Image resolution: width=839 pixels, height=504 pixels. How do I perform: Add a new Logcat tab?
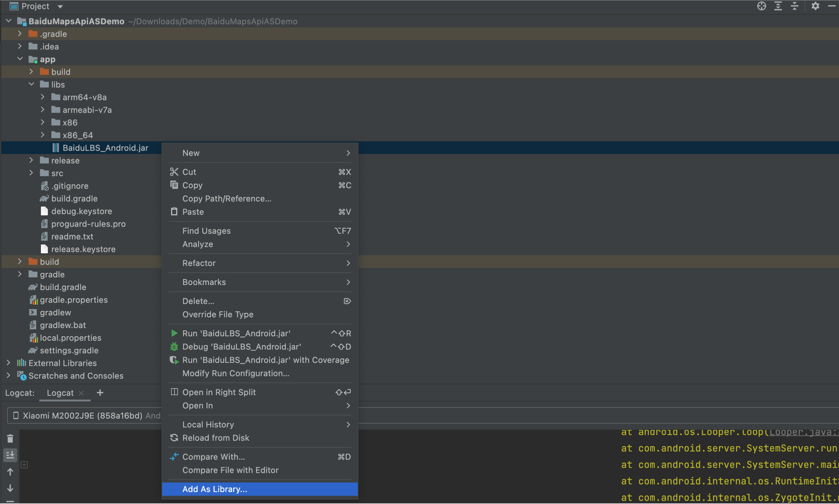(x=100, y=393)
